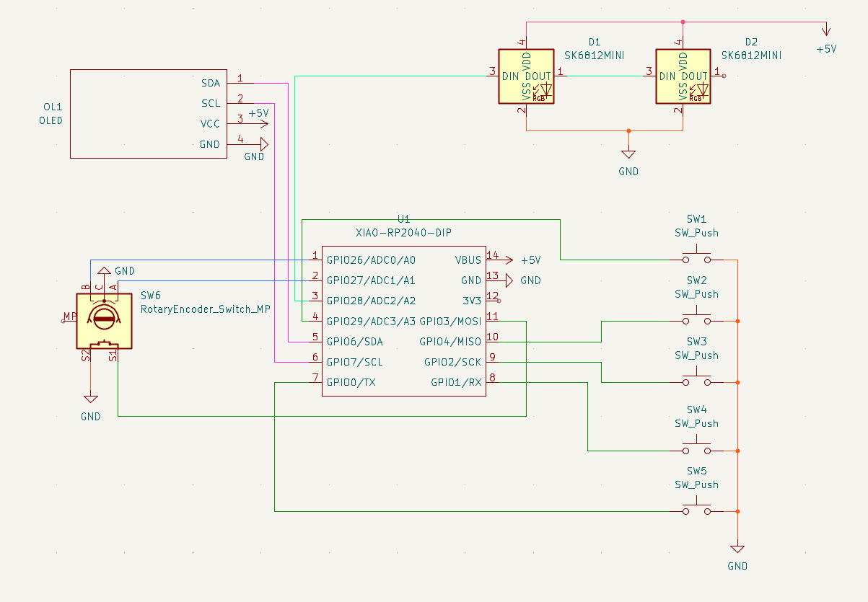Click the OL1 OLED component box
Screen dimensions: 868x602
(149, 113)
